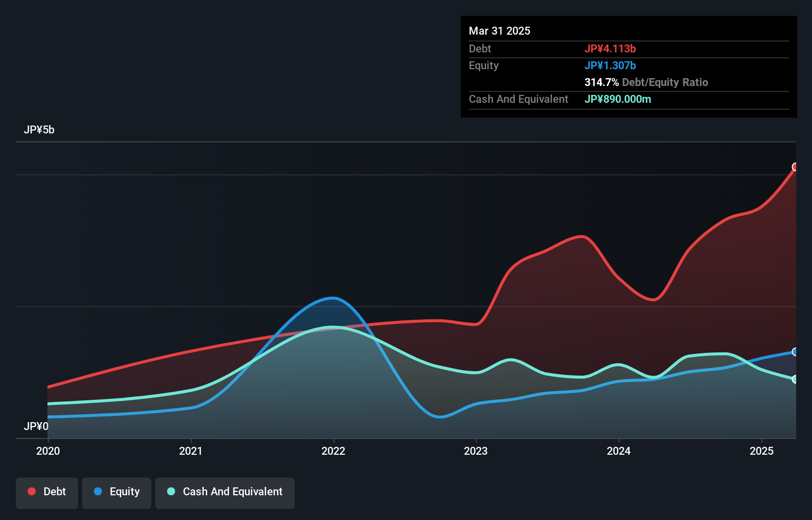Click the 2022 x-axis label
Screen dimensions: 812x520
point(333,451)
